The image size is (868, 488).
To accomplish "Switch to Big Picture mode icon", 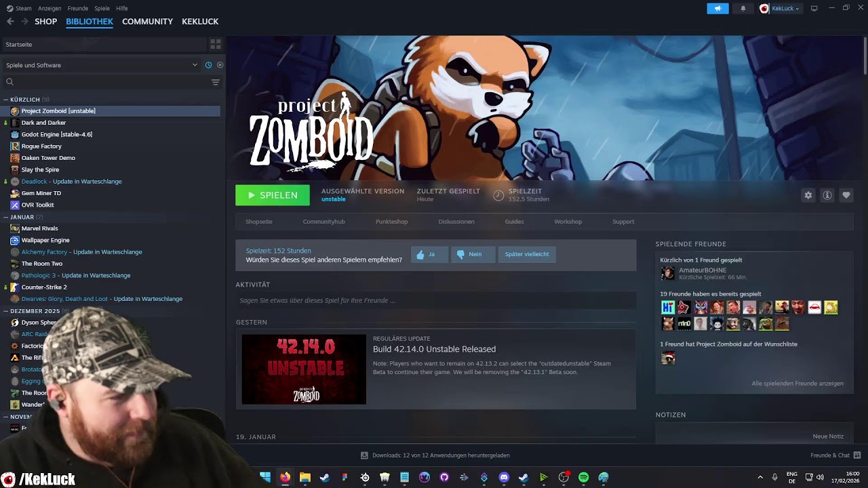I will (x=814, y=8).
